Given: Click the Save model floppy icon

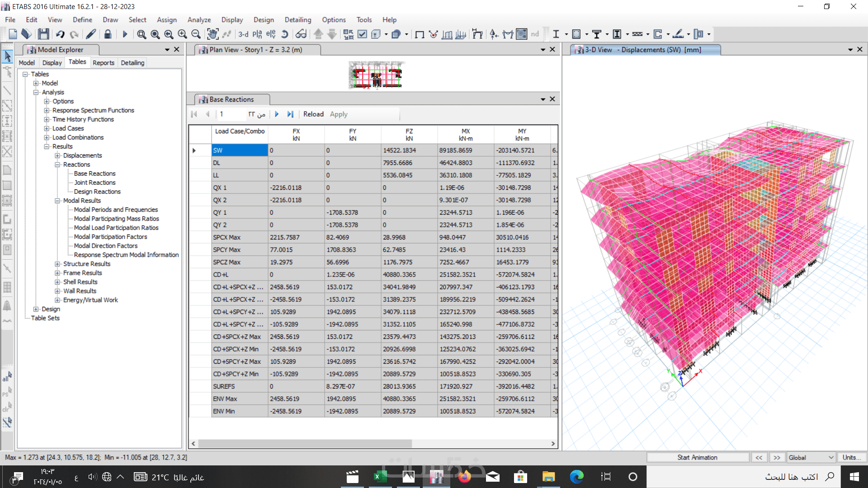Looking at the screenshot, I should click(43, 34).
